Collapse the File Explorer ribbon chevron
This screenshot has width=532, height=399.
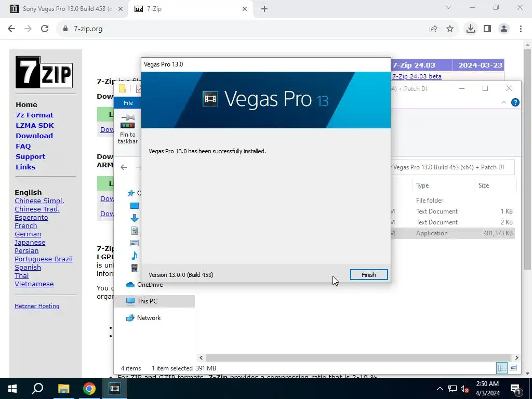[x=504, y=102]
